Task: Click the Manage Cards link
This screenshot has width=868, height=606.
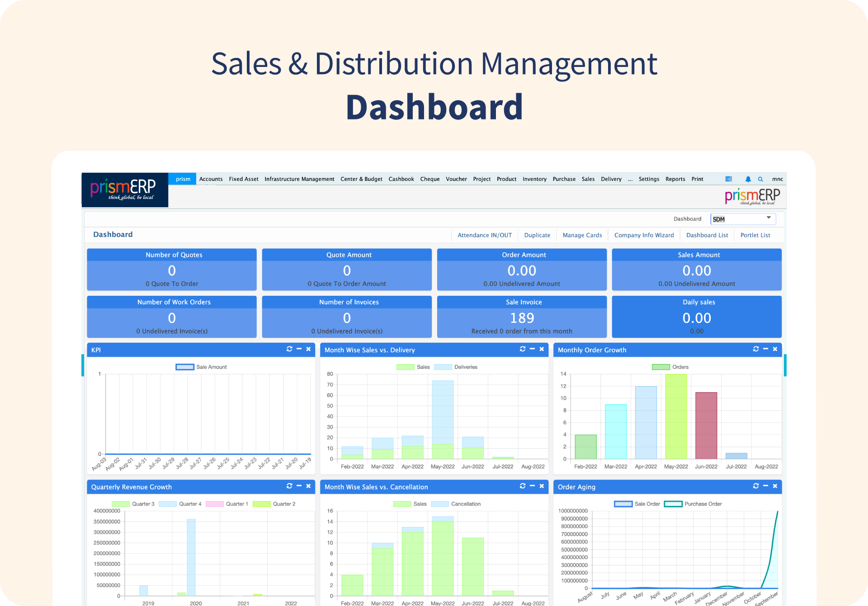Action: pyautogui.click(x=582, y=235)
